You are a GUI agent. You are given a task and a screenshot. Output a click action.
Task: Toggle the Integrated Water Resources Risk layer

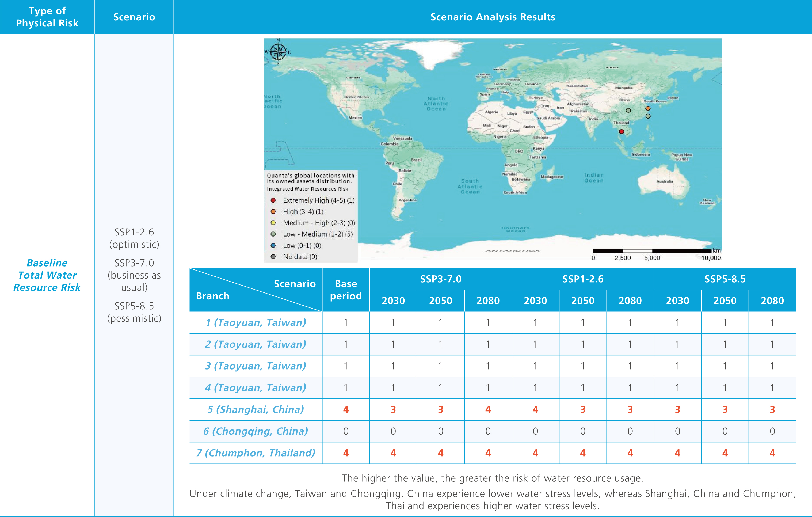[308, 189]
